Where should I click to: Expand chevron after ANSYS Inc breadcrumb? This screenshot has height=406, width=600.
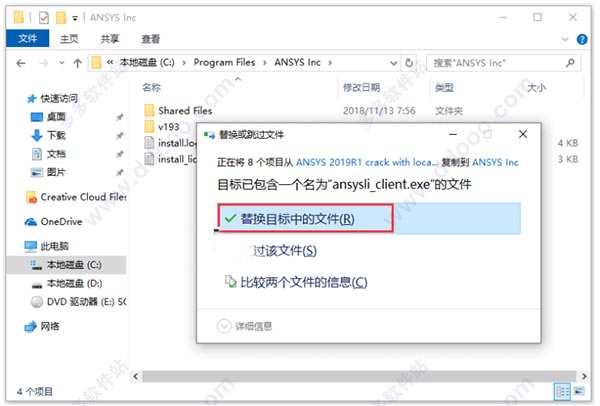coord(330,63)
